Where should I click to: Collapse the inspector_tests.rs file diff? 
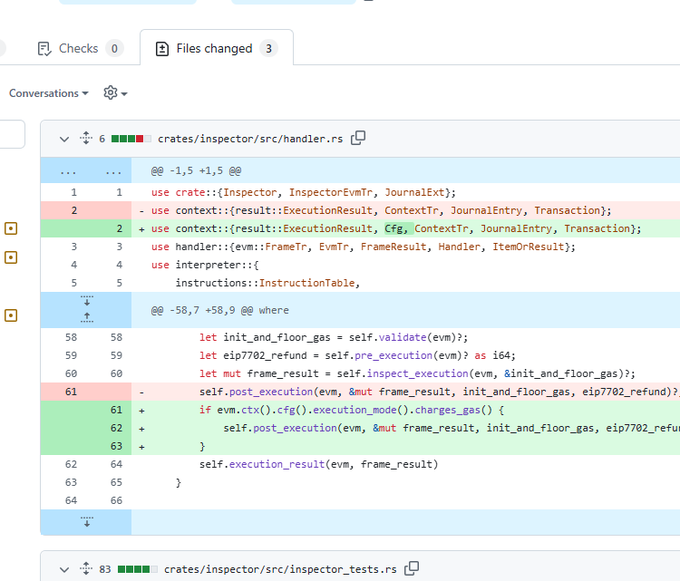pyautogui.click(x=64, y=570)
